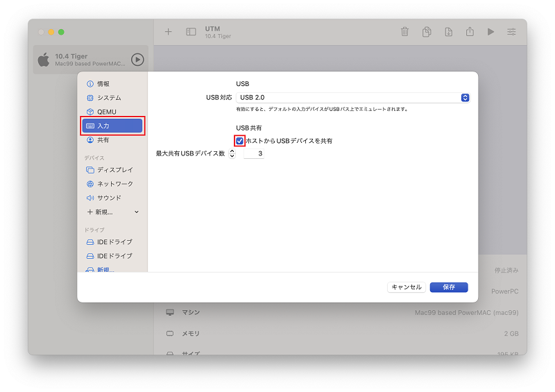
Task: Click the ディスプレイ monitor icon
Action: pos(90,170)
